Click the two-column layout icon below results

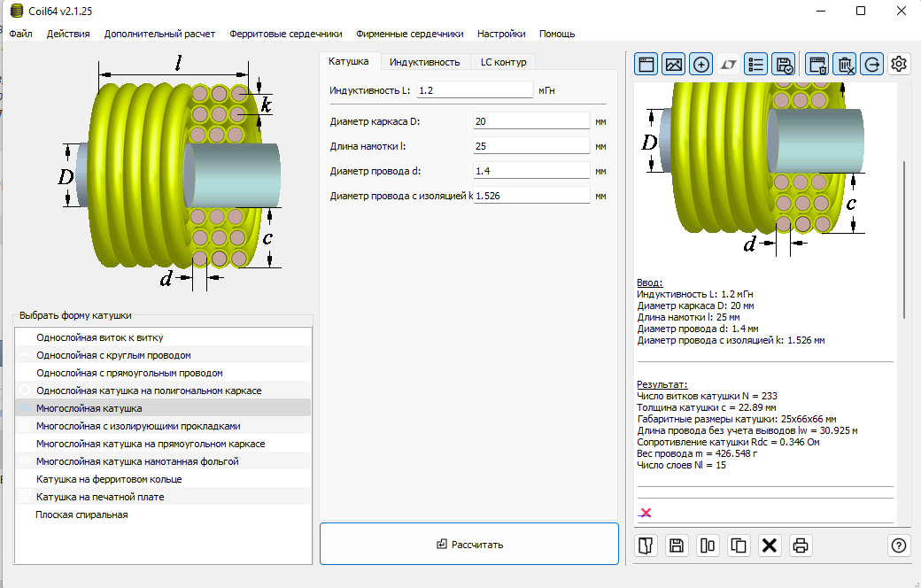tap(708, 545)
